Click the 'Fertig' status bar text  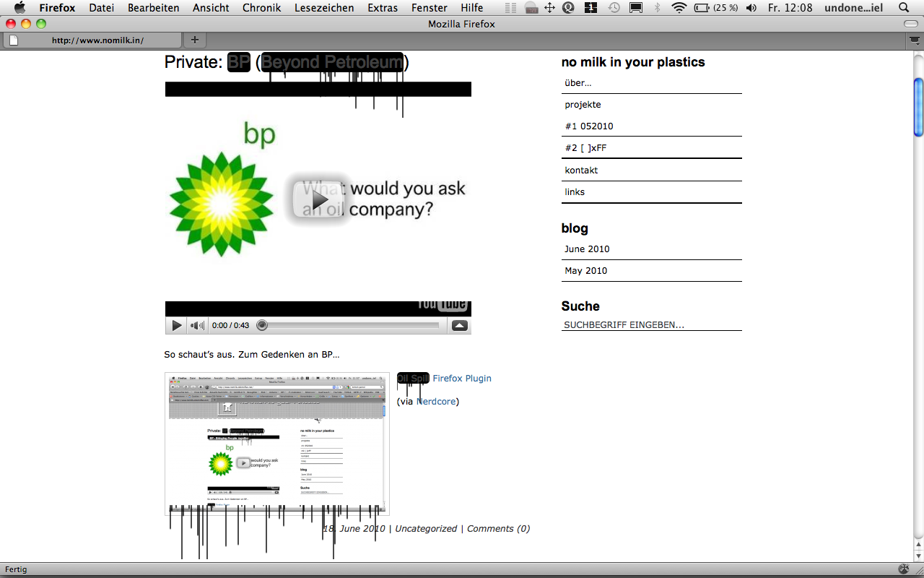[x=16, y=569]
